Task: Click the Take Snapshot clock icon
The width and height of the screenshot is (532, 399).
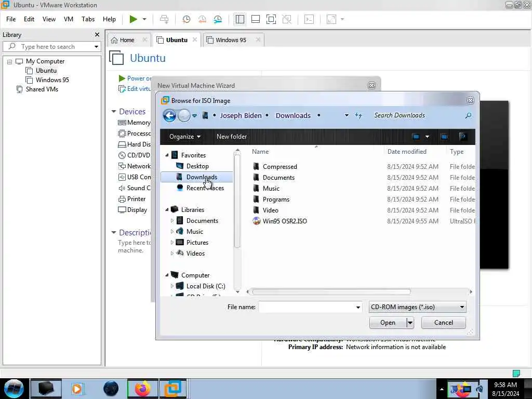Action: (x=187, y=19)
